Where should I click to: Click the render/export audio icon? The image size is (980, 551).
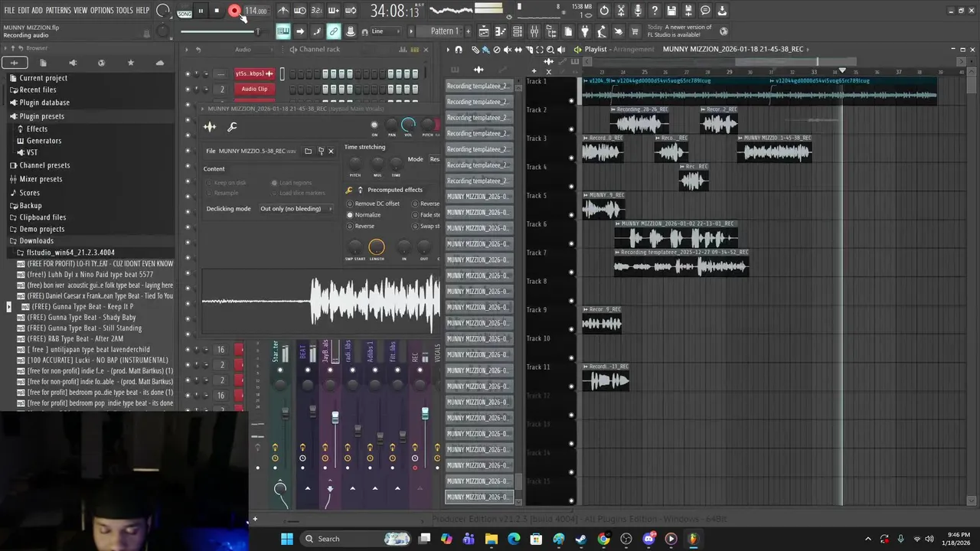pos(688,11)
